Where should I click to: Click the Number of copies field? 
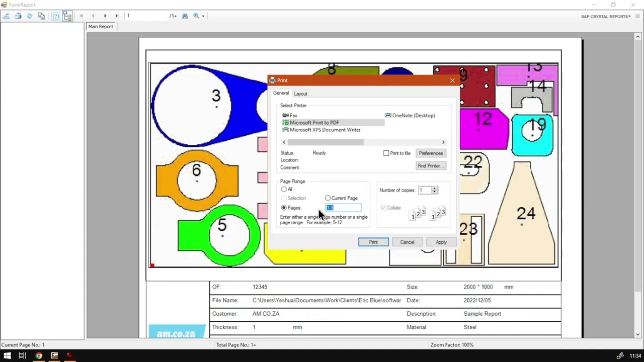pyautogui.click(x=424, y=190)
